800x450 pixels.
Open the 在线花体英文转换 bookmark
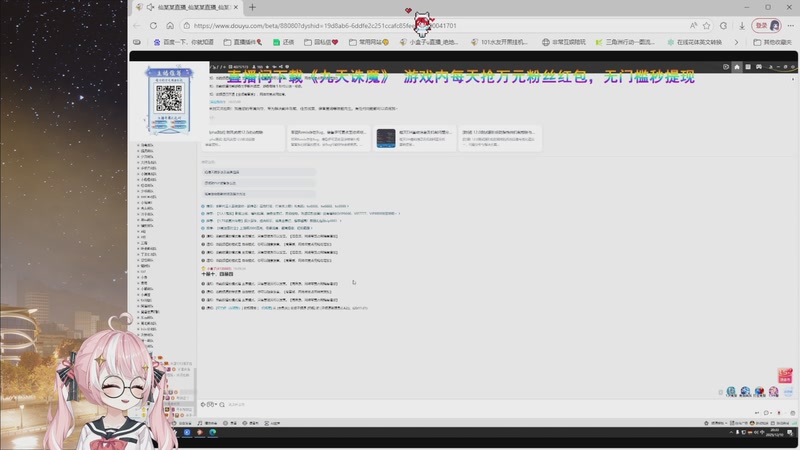pyautogui.click(x=694, y=42)
